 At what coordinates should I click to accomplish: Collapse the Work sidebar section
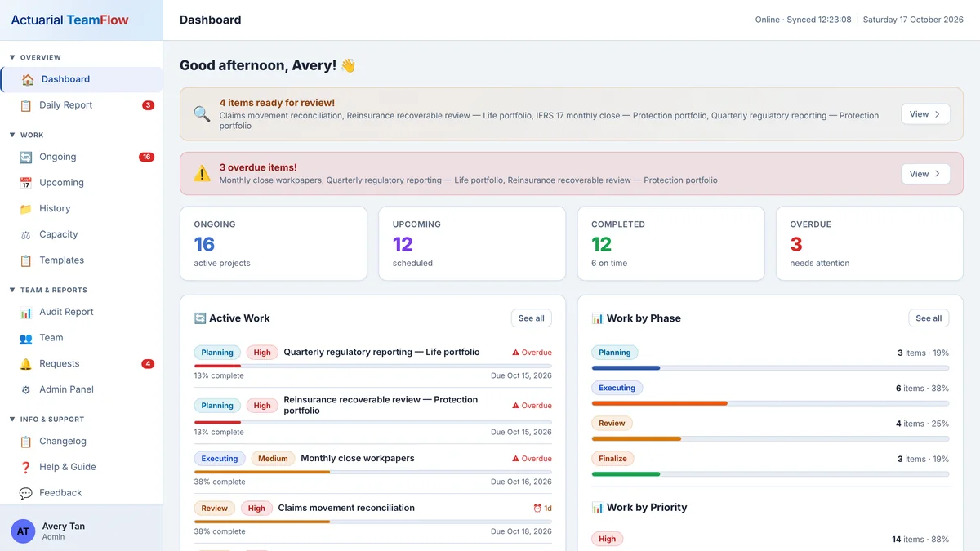(x=26, y=135)
